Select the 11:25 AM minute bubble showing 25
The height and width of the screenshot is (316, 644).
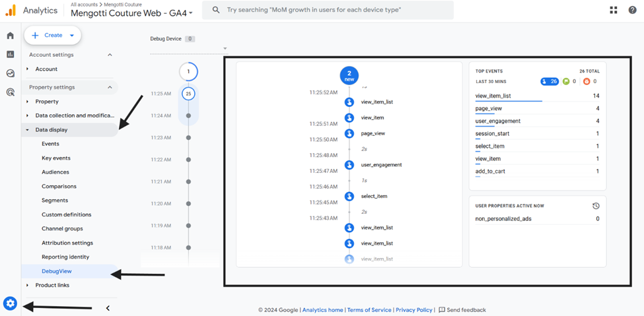[x=188, y=94]
